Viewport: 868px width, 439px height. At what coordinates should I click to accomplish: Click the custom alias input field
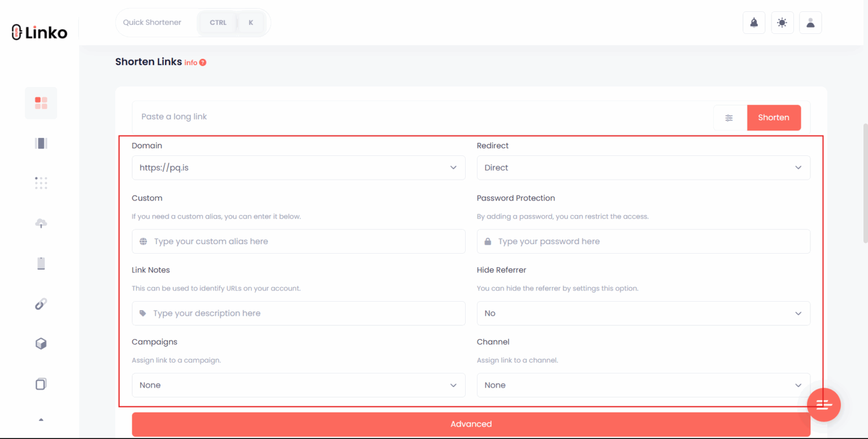pos(298,241)
